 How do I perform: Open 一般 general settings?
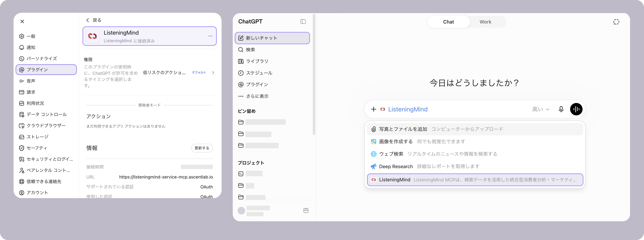click(46, 36)
